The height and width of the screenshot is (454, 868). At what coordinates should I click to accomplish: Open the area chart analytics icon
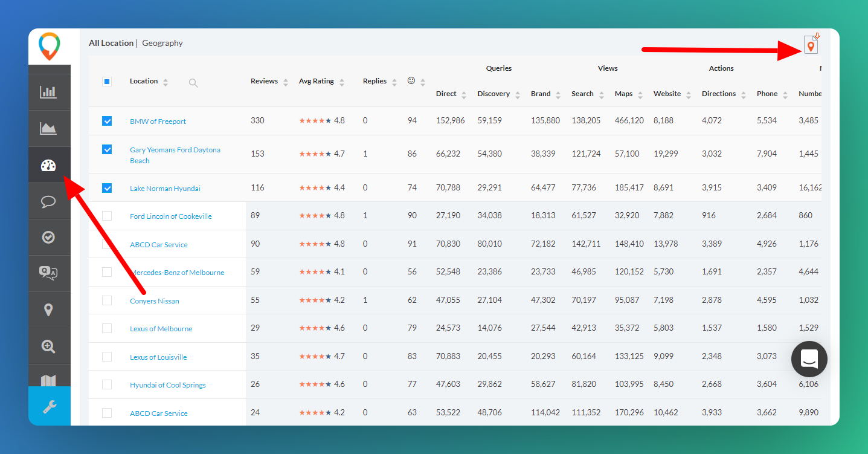(x=48, y=128)
